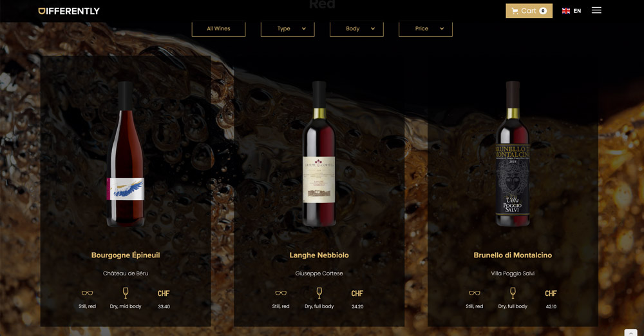The image size is (644, 336).
Task: Select the All Wines filter
Action: tap(218, 29)
